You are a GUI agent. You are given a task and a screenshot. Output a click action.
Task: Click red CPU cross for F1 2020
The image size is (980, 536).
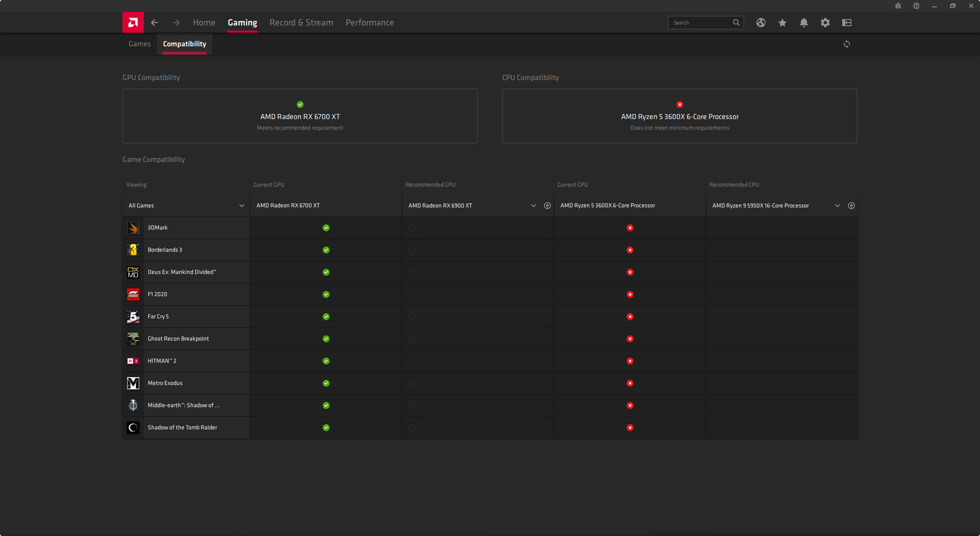(630, 294)
